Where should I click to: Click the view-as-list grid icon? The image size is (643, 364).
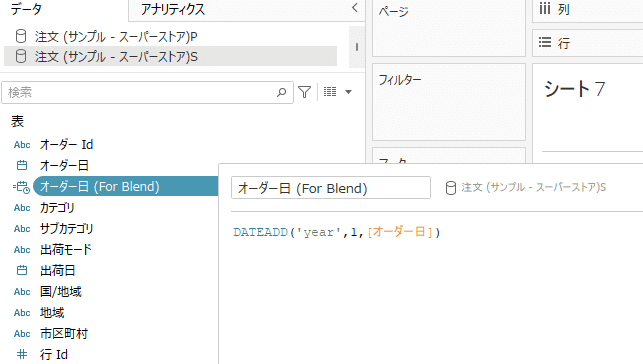330,92
